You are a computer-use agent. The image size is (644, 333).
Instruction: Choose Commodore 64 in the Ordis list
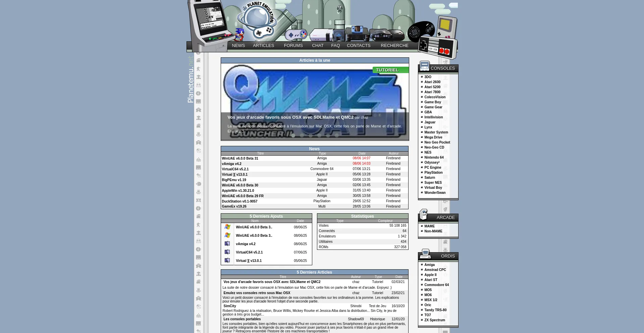436,285
